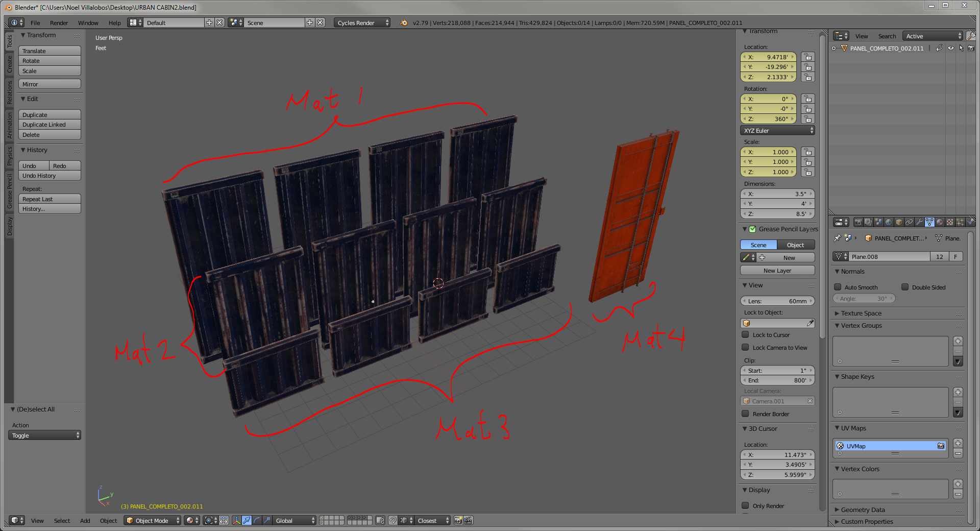The height and width of the screenshot is (531, 980).
Task: Expand the Texture Space panel
Action: click(x=861, y=313)
